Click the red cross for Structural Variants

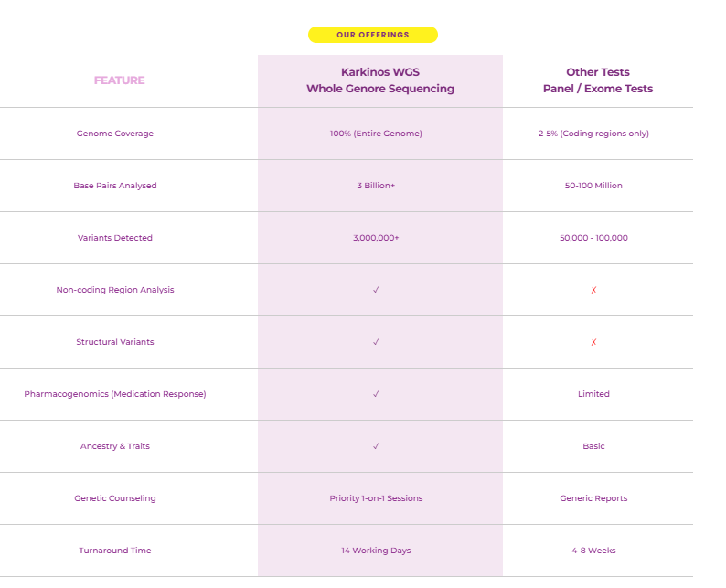pyautogui.click(x=593, y=342)
